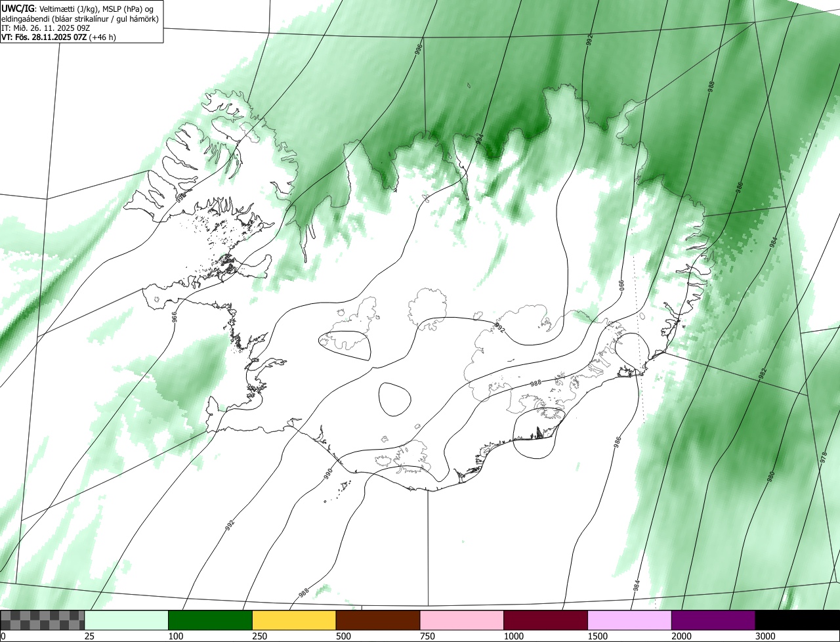Image resolution: width=840 pixels, height=642 pixels.
Task: Click the legend value 2000
Action: (682, 636)
